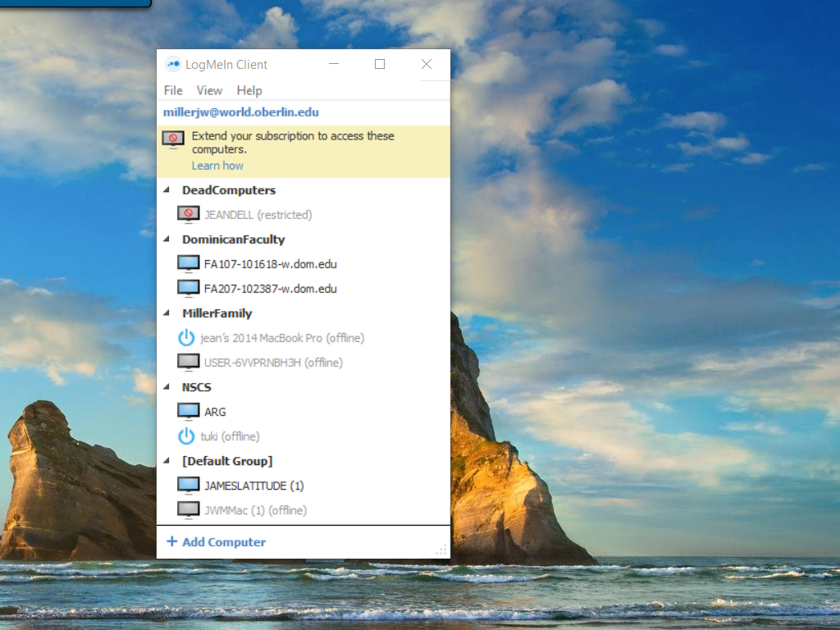Follow the Learn how link
The height and width of the screenshot is (630, 840).
tap(217, 166)
